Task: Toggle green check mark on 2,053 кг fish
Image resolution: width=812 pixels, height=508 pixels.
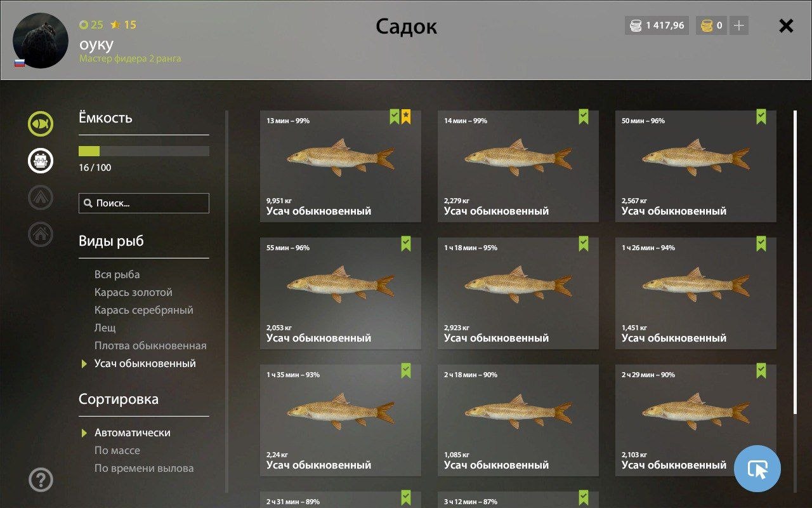Action: pos(405,244)
